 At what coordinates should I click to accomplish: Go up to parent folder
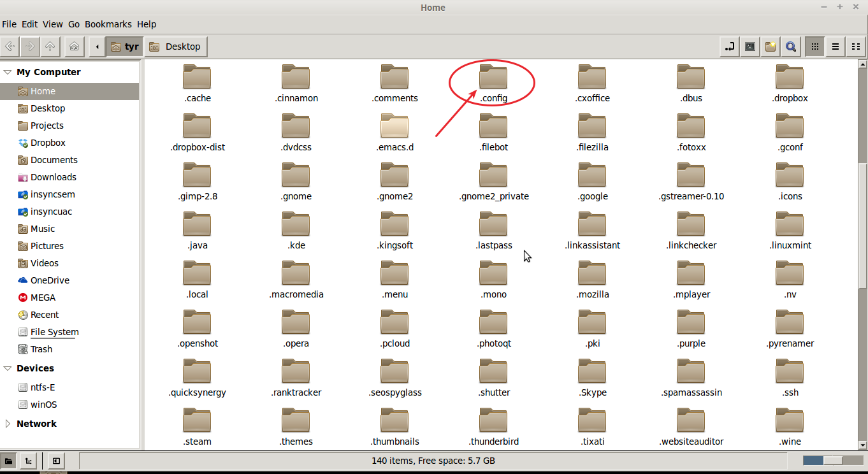[50, 47]
